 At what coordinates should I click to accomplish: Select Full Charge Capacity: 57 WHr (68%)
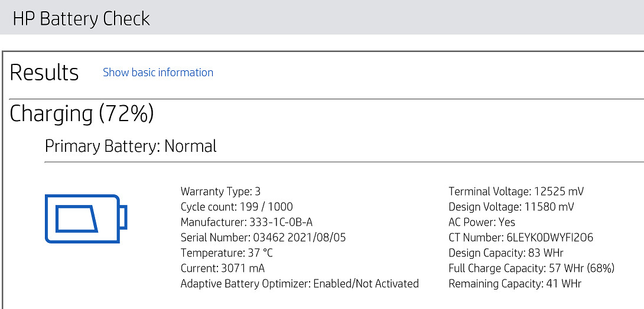[532, 268]
